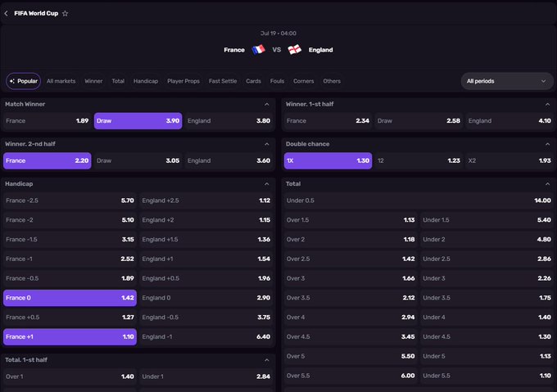The image size is (557, 392).
Task: Collapse the Total. 1-st half section
Action: pyautogui.click(x=267, y=360)
